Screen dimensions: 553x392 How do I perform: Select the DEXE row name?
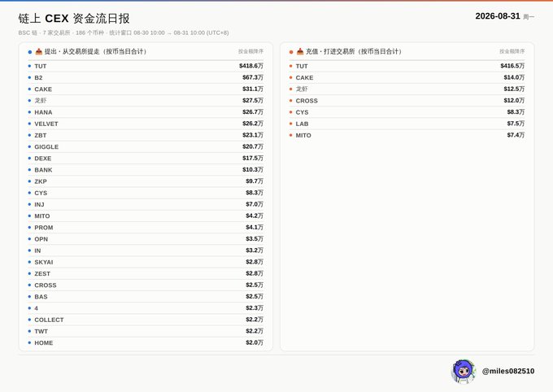tap(43, 159)
